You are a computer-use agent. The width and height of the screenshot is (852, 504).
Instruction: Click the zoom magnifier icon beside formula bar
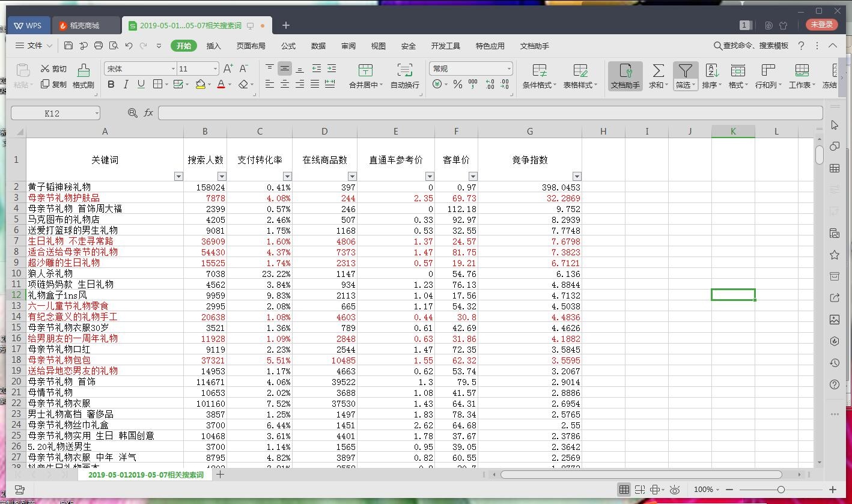tap(133, 113)
